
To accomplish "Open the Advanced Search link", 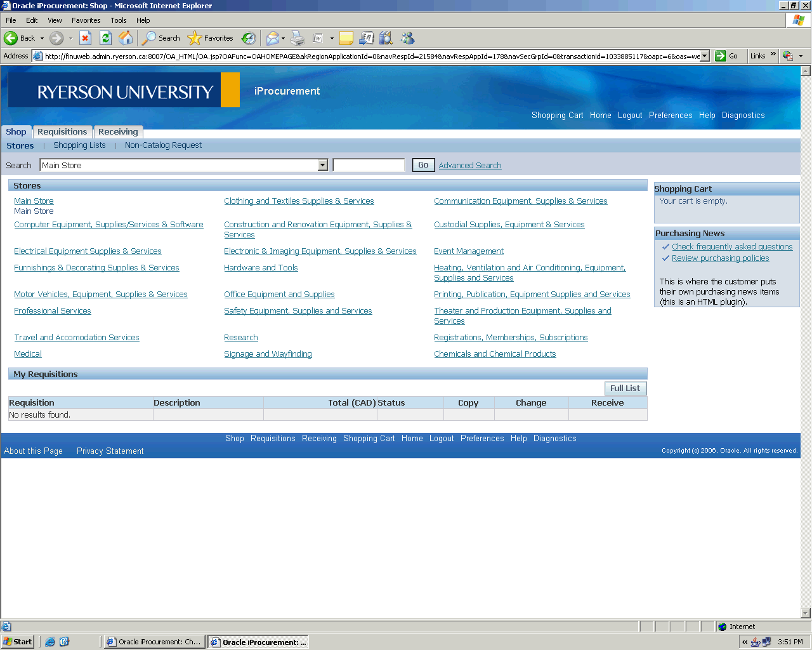I will [x=469, y=166].
